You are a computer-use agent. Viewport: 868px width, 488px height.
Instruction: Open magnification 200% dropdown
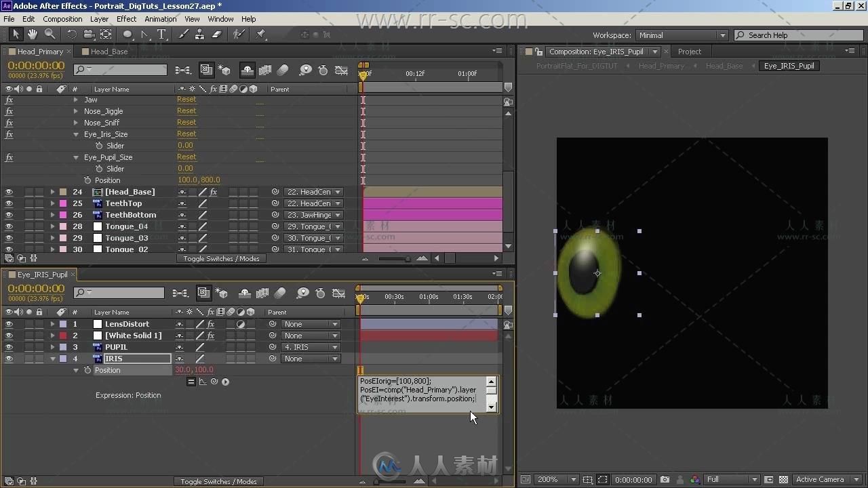coord(556,479)
